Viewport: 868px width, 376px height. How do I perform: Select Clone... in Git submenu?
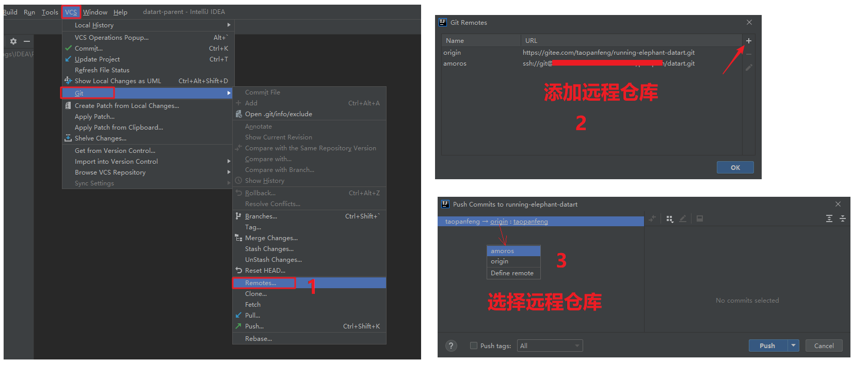pyautogui.click(x=309, y=293)
